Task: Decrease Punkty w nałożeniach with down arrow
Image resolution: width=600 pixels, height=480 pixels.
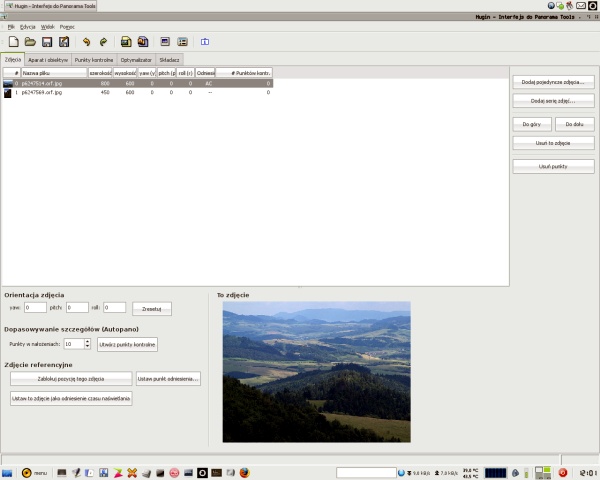Action: 88,346
